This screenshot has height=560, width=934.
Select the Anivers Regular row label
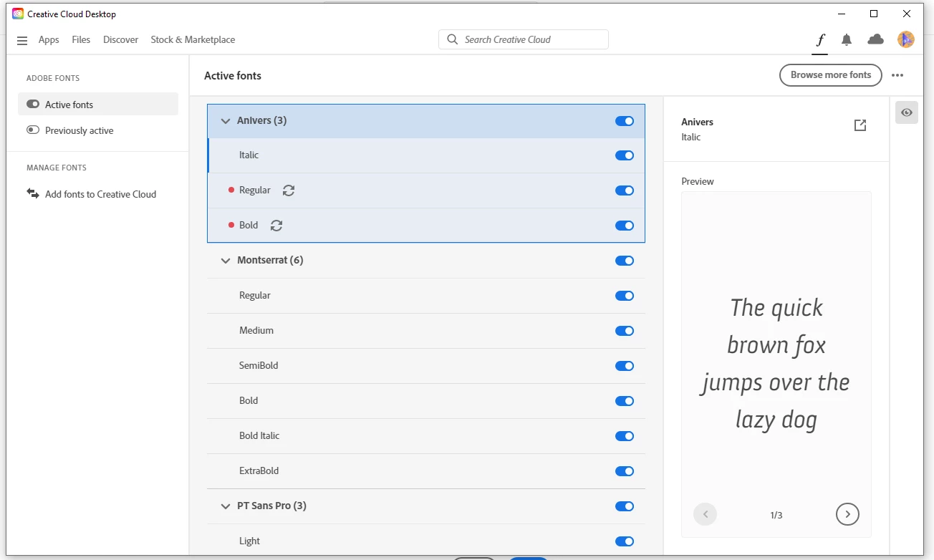[x=255, y=190]
